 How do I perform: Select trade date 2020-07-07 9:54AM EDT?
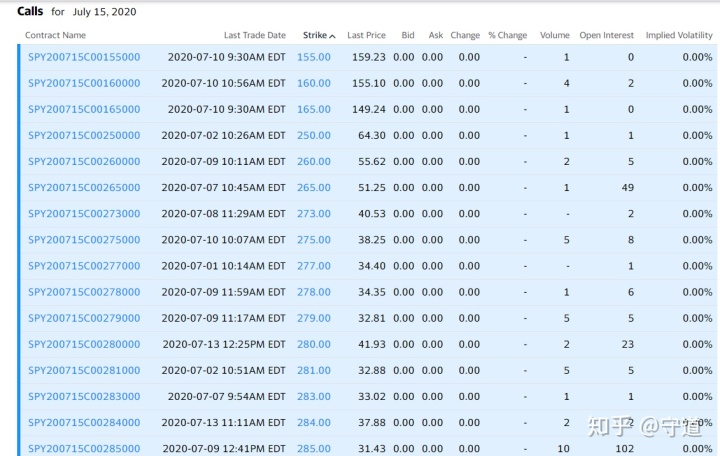point(226,397)
